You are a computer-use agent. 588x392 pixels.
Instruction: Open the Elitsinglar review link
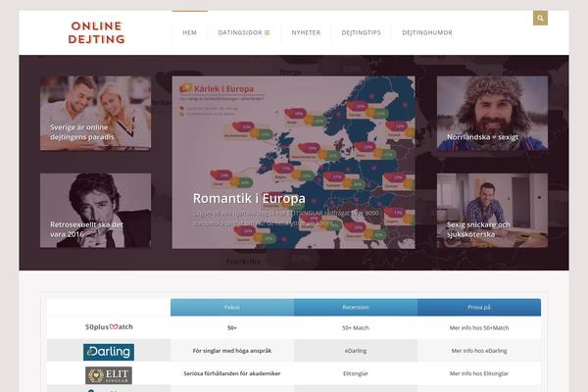point(356,373)
